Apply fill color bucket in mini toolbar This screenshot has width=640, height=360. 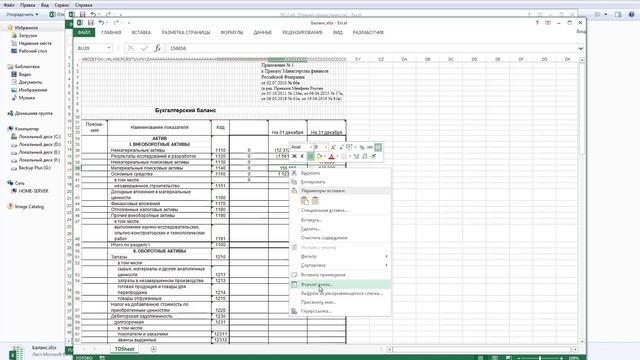tap(319, 156)
